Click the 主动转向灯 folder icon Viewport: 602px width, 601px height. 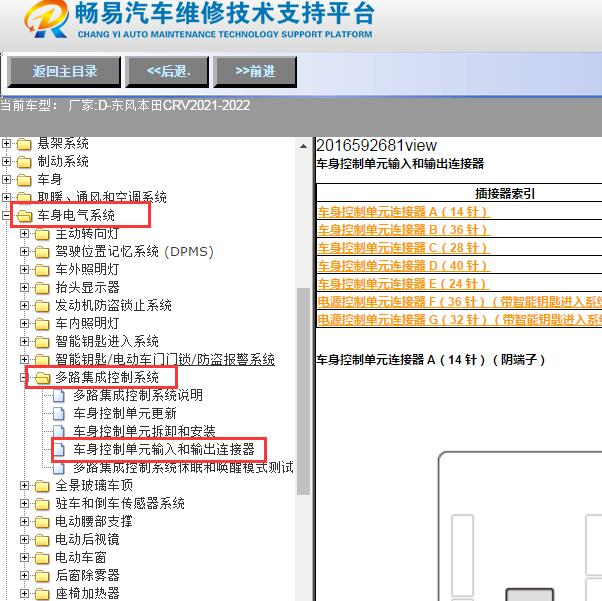42,234
